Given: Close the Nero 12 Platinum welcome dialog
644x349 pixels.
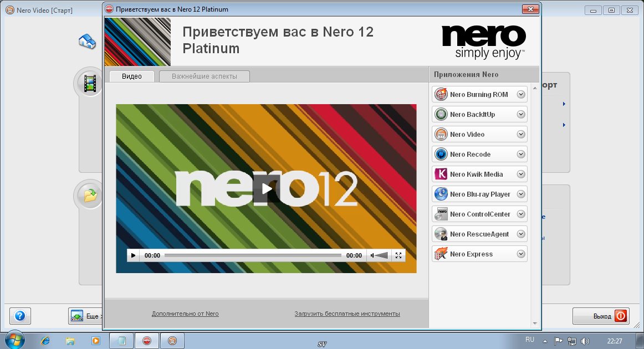Looking at the screenshot, I should (x=530, y=9).
